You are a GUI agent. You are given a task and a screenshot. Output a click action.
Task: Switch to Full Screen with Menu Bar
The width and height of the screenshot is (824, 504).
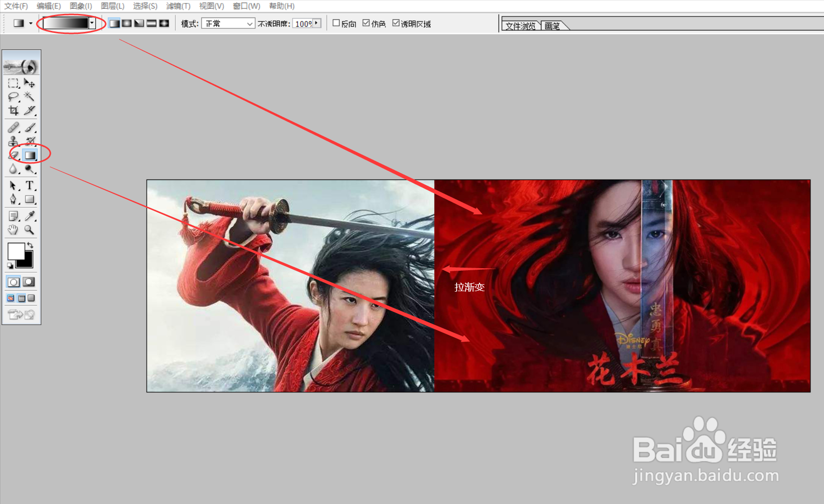(x=21, y=298)
